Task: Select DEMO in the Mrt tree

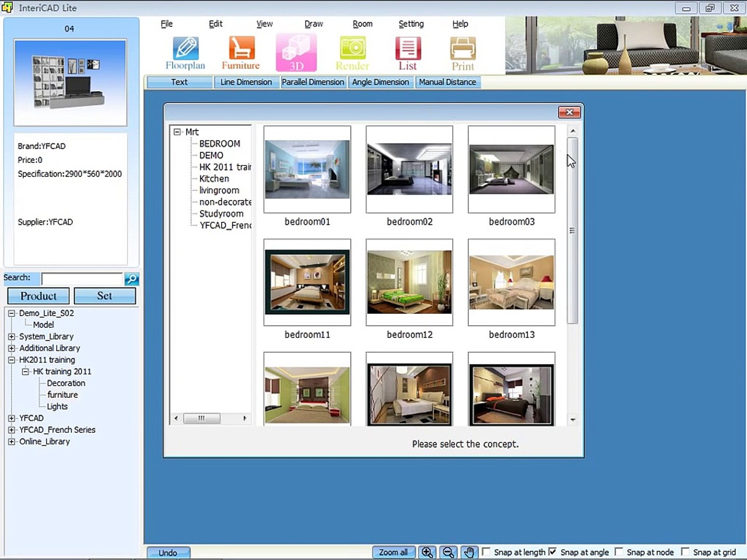Action: (212, 155)
